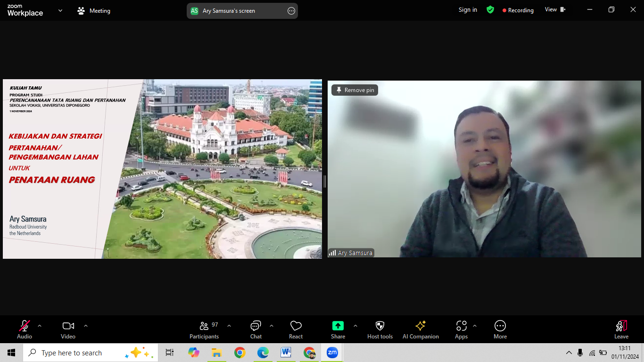Open the React heart icon
This screenshot has width=644, height=362.
(x=296, y=329)
